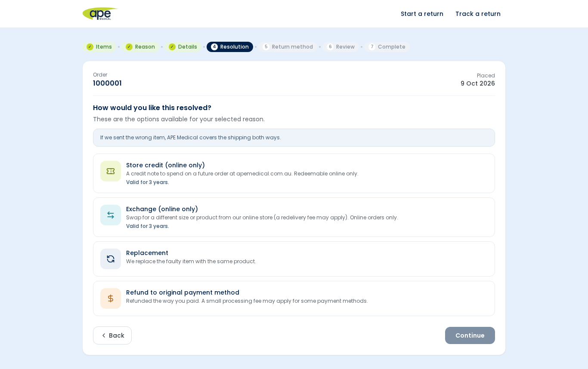This screenshot has height=369, width=588.
Task: Open the Resolution step in progress bar
Action: click(x=230, y=47)
